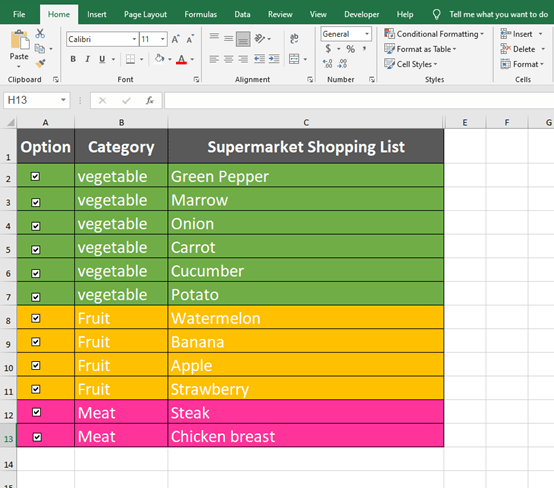Click the Format Painter brush icon
554x488 pixels.
pos(40,63)
